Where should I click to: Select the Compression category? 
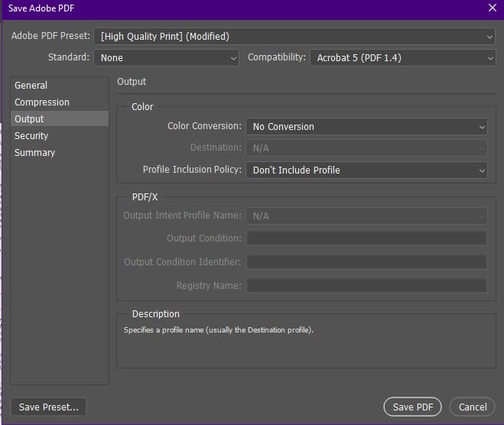[x=60, y=102]
